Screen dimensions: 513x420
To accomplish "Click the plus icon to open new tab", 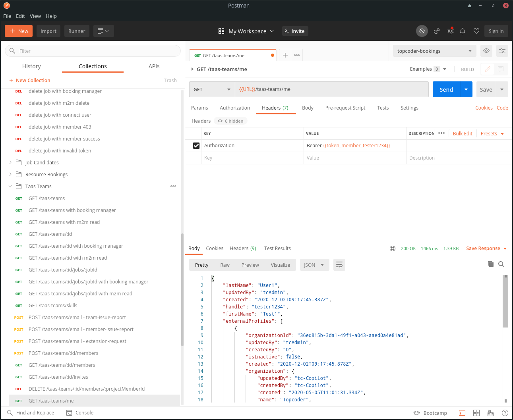I will [285, 55].
